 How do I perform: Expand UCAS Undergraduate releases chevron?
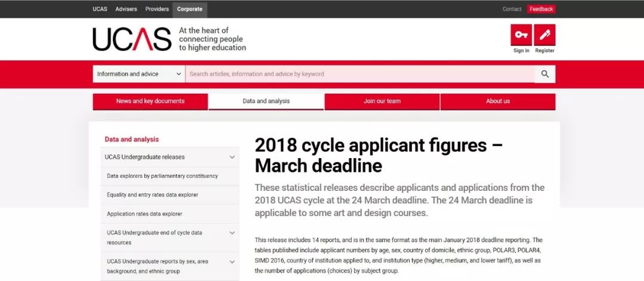[232, 157]
